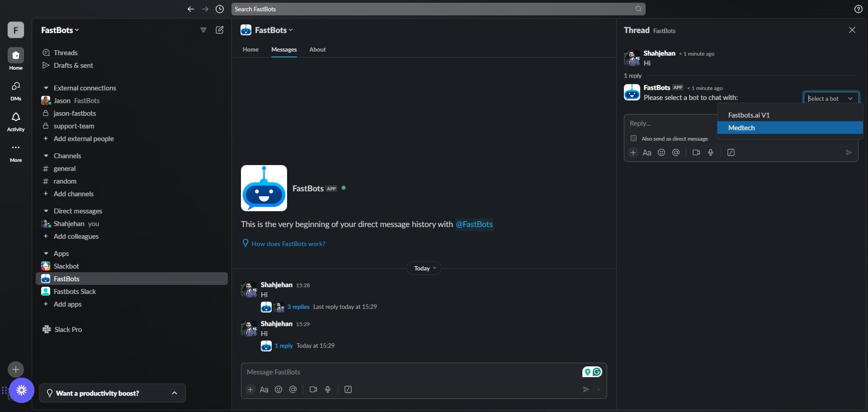Open the 1 reply thread link

point(283,346)
